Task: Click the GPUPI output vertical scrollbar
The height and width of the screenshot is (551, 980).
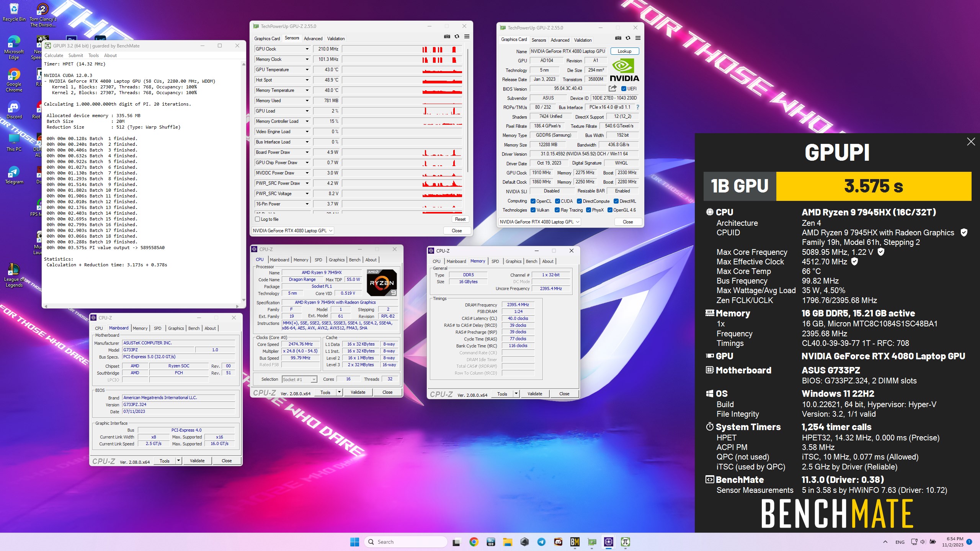Action: pos(243,182)
